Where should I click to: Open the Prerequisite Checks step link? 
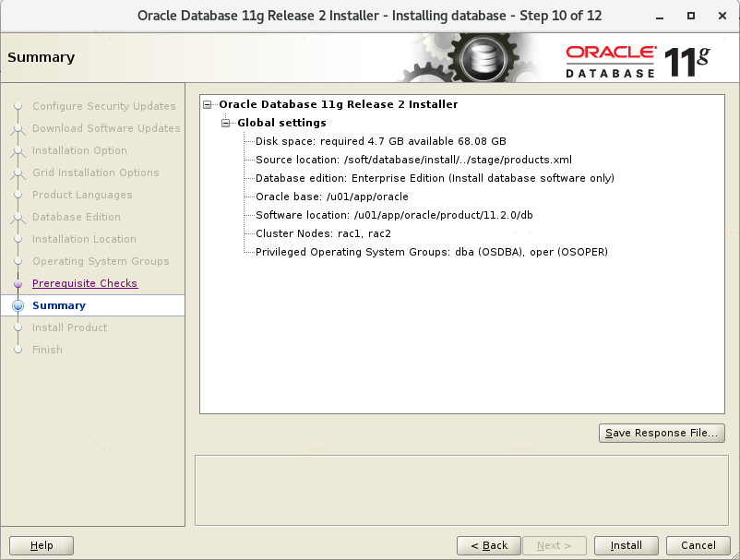85,283
